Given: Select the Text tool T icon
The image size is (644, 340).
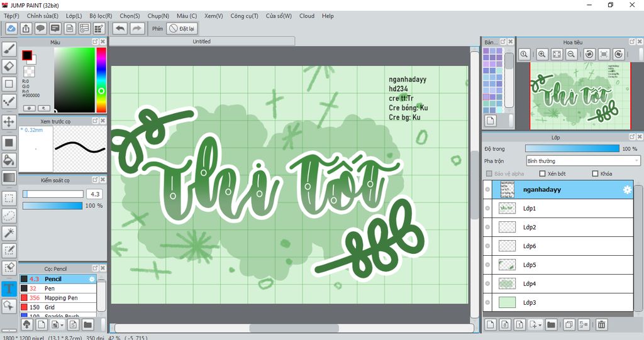Looking at the screenshot, I should 9,288.
